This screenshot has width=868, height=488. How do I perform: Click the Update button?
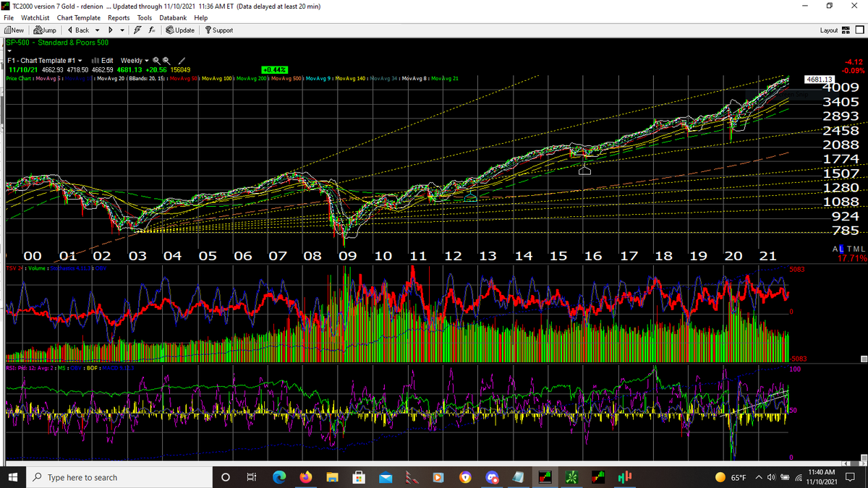[180, 30]
